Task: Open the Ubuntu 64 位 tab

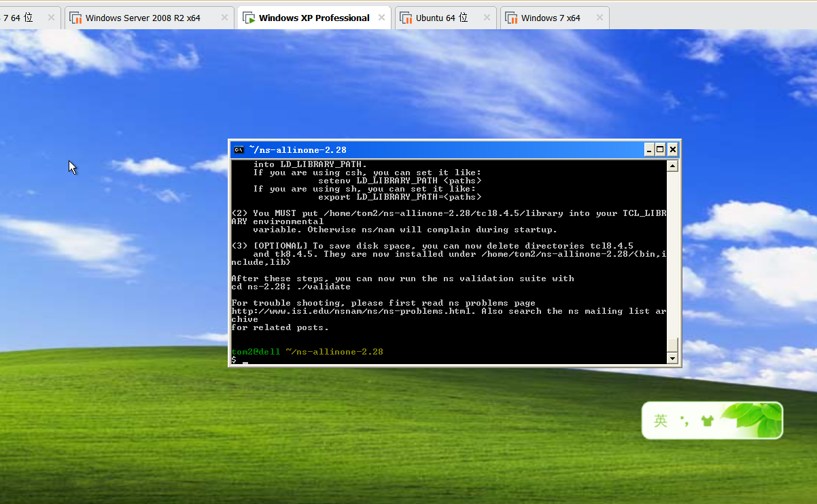Action: click(x=446, y=18)
